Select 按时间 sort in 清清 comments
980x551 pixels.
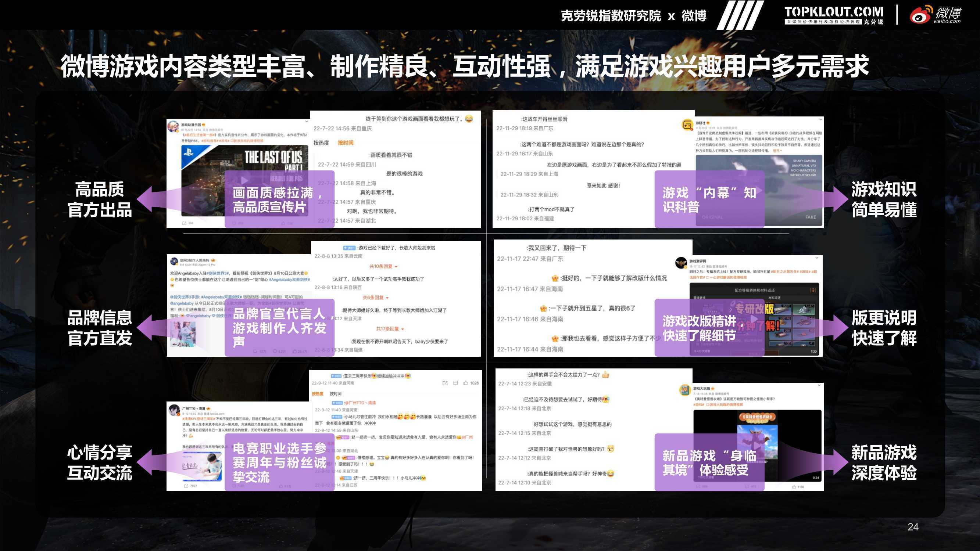[336, 393]
